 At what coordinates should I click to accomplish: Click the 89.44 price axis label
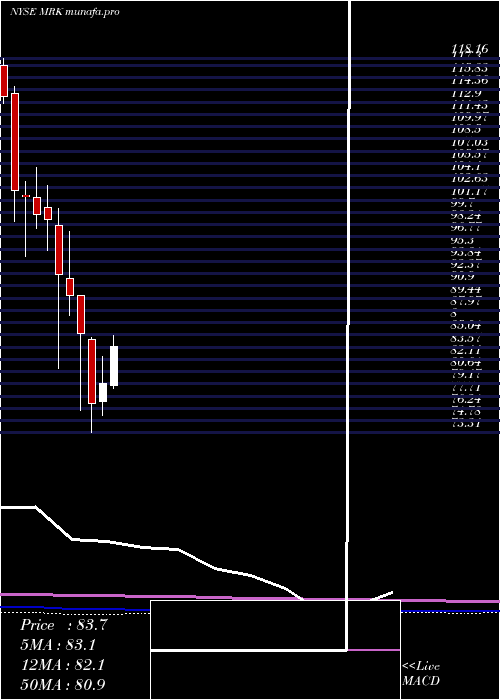pos(467,291)
